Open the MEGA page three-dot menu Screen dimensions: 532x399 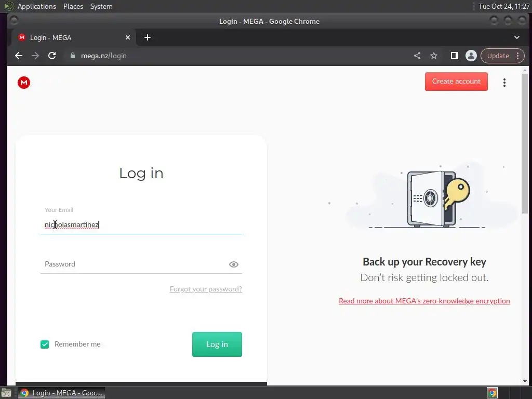[504, 83]
